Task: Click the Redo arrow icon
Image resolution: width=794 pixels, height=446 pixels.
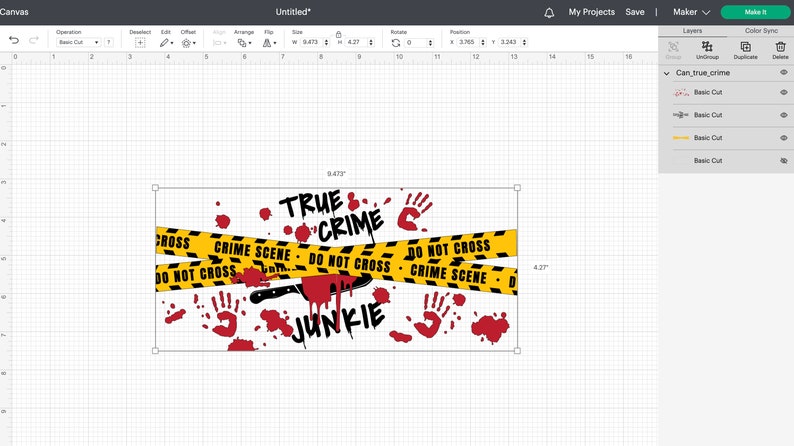Action: click(34, 40)
